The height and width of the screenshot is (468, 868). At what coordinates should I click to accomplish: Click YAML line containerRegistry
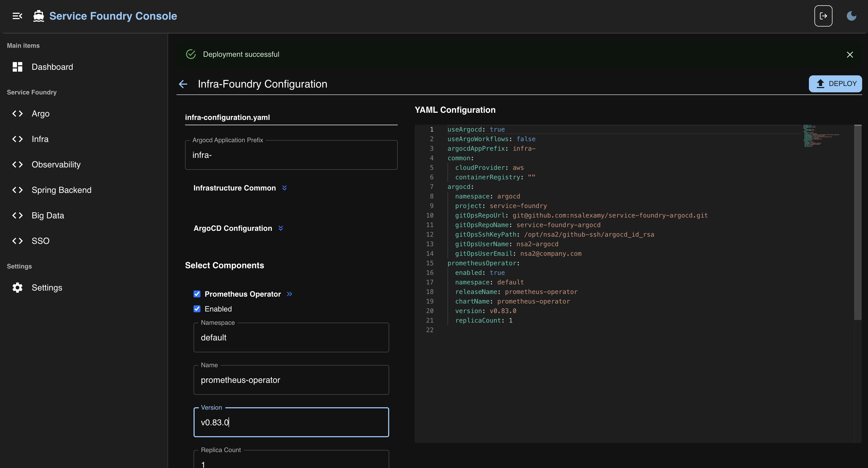tap(495, 177)
